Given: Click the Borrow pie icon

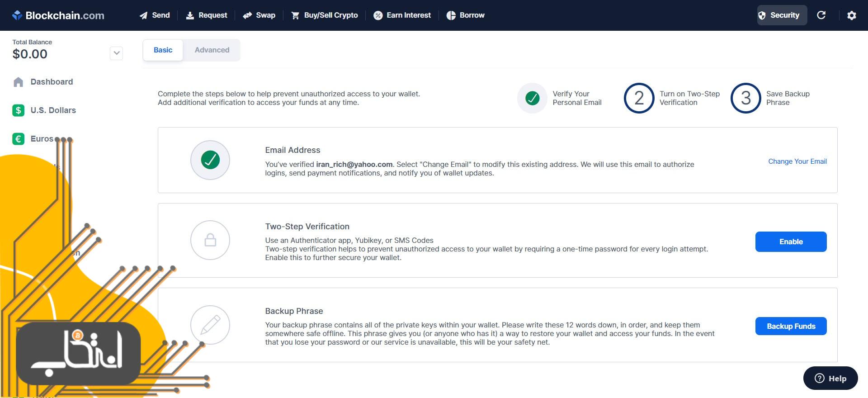Looking at the screenshot, I should 451,15.
